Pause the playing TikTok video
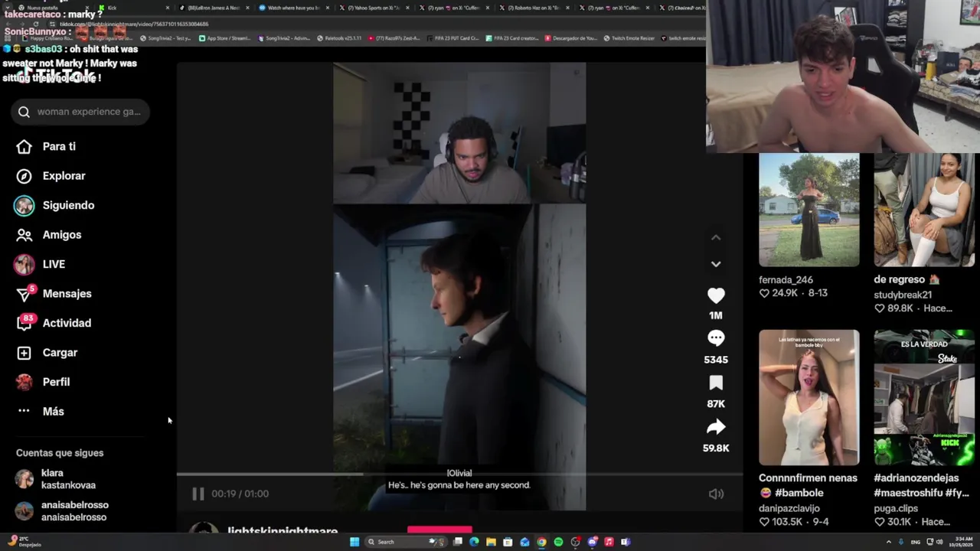Viewport: 980px width, 551px height. coord(198,494)
